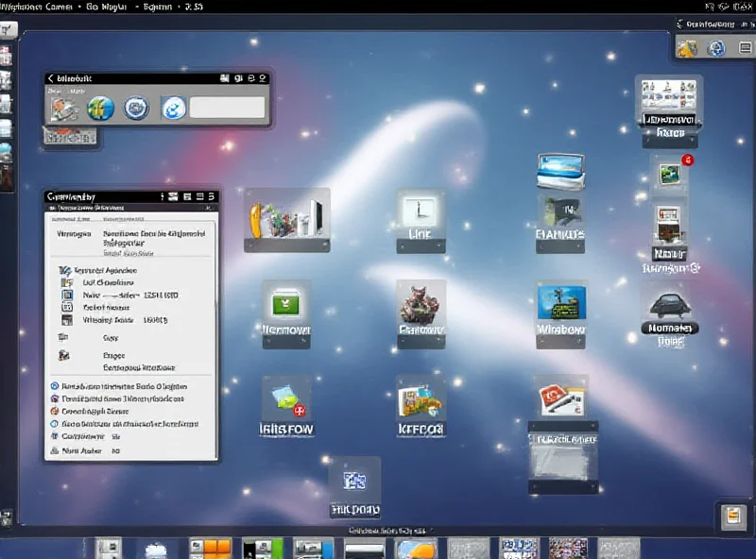The image size is (756, 559).
Task: Click the orange-bulleted link in the panel
Action: click(90, 412)
